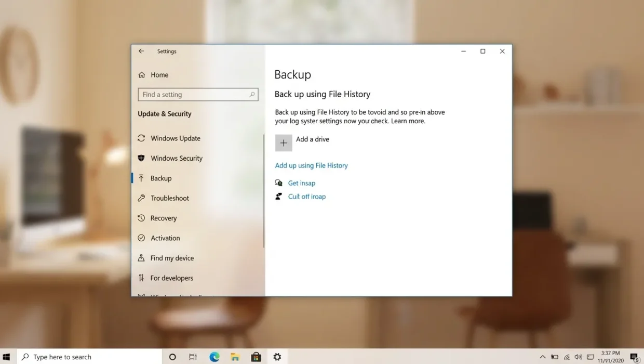Click the battery icon in system tray
This screenshot has height=364, width=644.
pos(555,357)
